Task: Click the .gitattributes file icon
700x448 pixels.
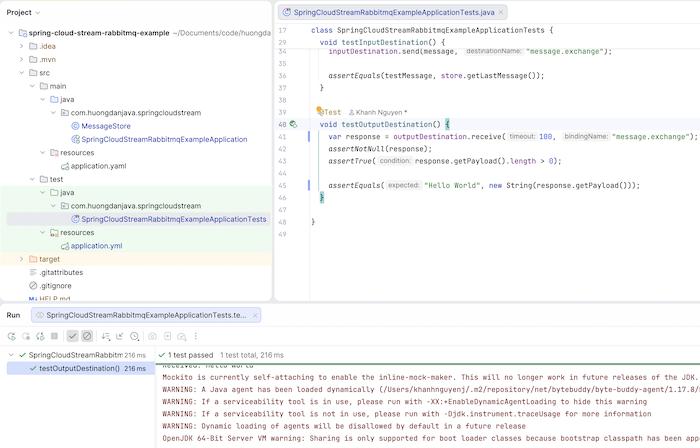Action: pyautogui.click(x=33, y=272)
